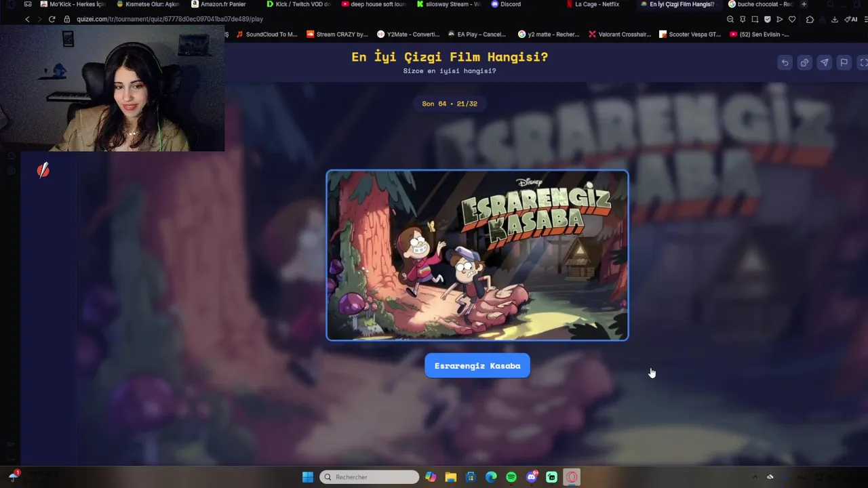The height and width of the screenshot is (488, 868).
Task: Open the Scooter Vespa GT bookmark
Action: [x=690, y=34]
